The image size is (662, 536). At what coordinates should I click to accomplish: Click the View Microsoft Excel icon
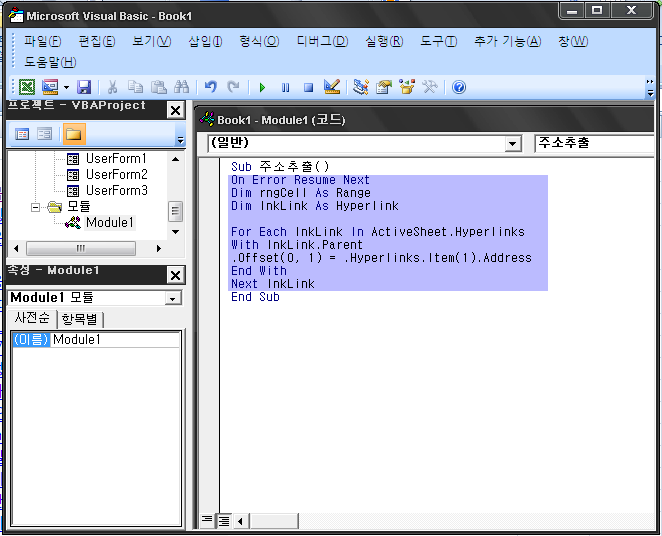click(x=27, y=87)
